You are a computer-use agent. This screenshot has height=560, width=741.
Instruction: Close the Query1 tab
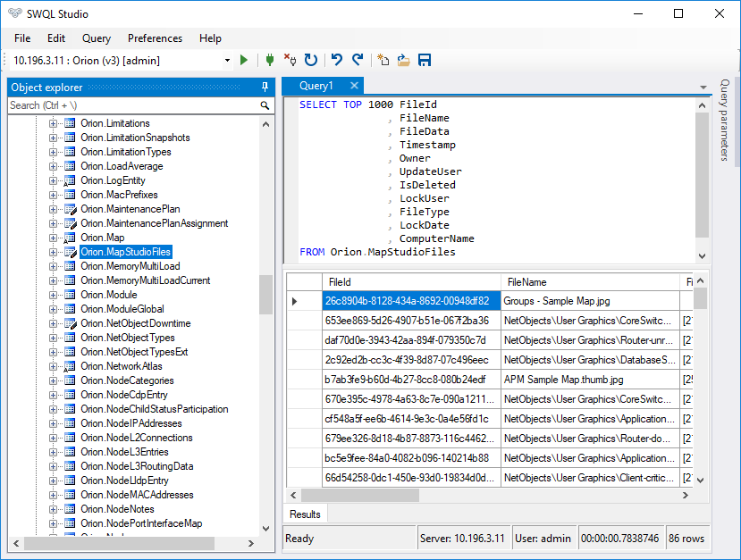(354, 86)
